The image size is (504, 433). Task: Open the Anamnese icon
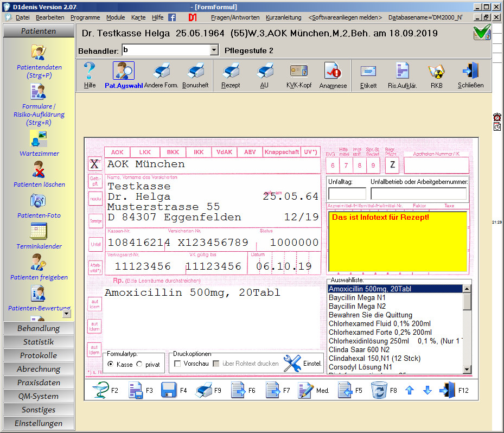coord(333,71)
